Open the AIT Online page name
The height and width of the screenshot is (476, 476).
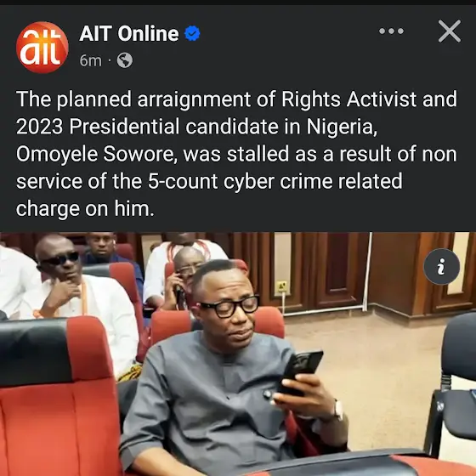coord(129,33)
